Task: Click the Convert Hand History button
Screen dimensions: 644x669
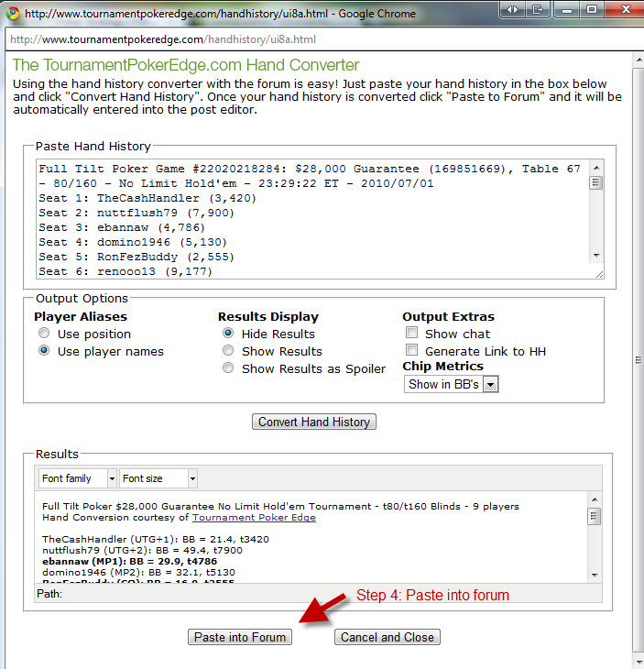Action: tap(314, 422)
